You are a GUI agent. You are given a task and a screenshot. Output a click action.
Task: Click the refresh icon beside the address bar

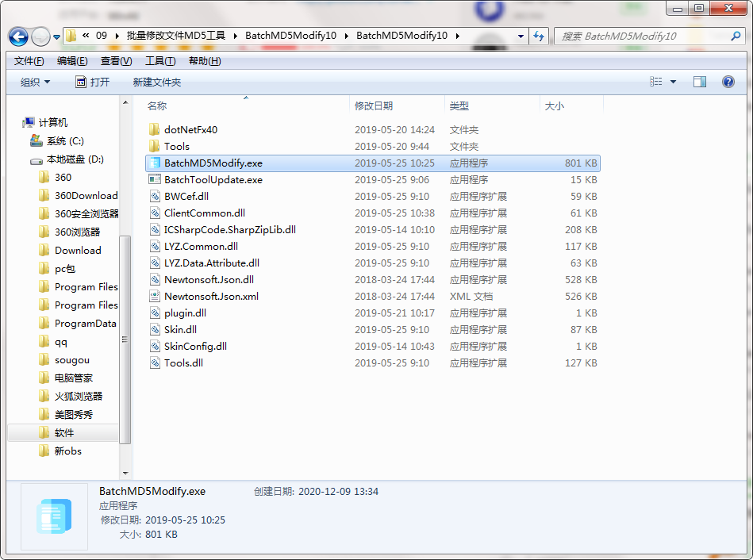[x=539, y=36]
